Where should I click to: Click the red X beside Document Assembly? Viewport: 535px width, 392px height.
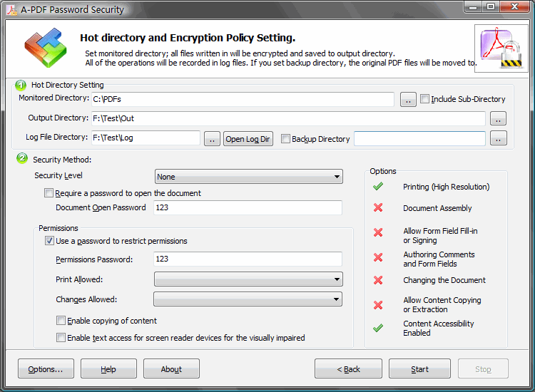click(377, 207)
